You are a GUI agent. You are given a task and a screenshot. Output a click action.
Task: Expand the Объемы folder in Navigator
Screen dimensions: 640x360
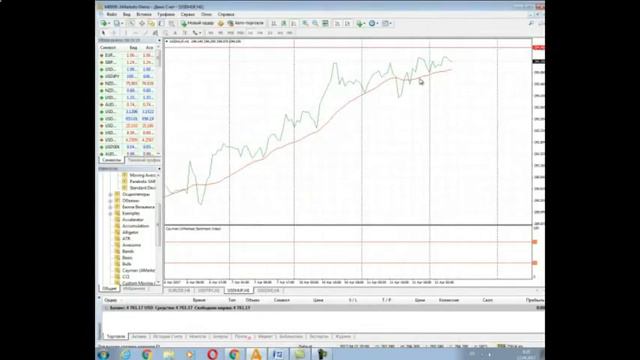click(110, 201)
